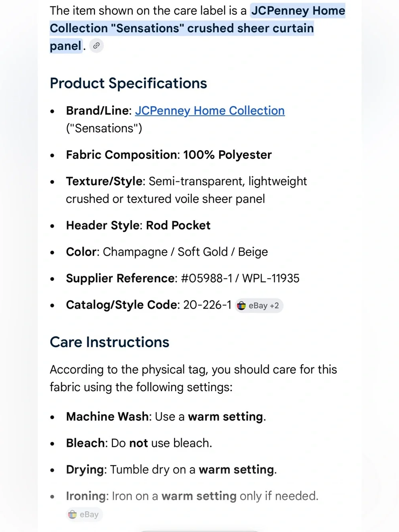399x532 pixels.
Task: Open the eBay +2 sources chip
Action: 259,306
